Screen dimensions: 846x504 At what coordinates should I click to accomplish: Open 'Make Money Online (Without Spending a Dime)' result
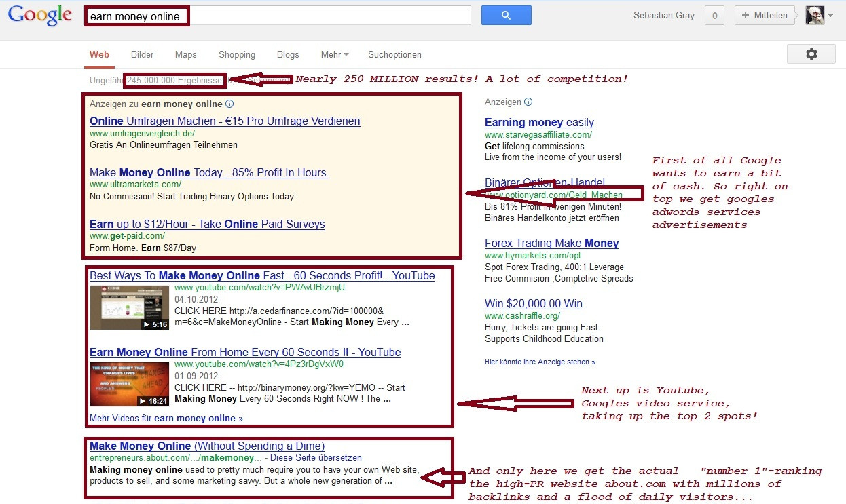[x=207, y=446]
